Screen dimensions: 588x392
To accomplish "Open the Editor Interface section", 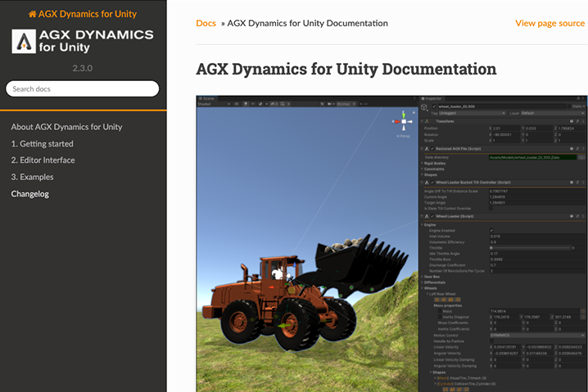I will (43, 160).
